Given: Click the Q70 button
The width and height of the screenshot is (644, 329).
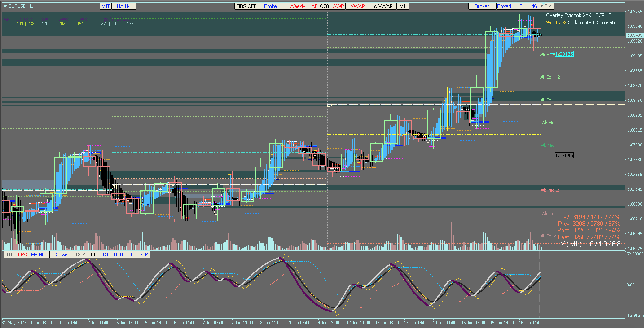Looking at the screenshot, I should coord(324,6).
